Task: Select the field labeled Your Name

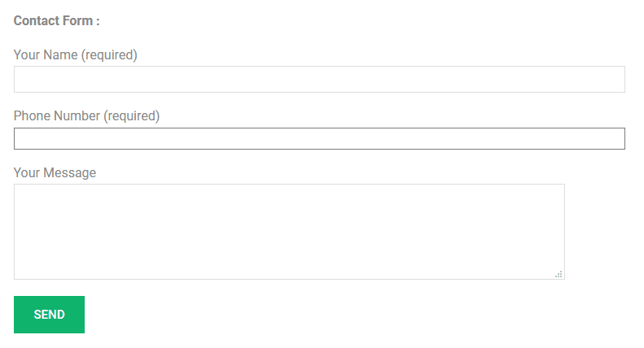Action: click(319, 79)
